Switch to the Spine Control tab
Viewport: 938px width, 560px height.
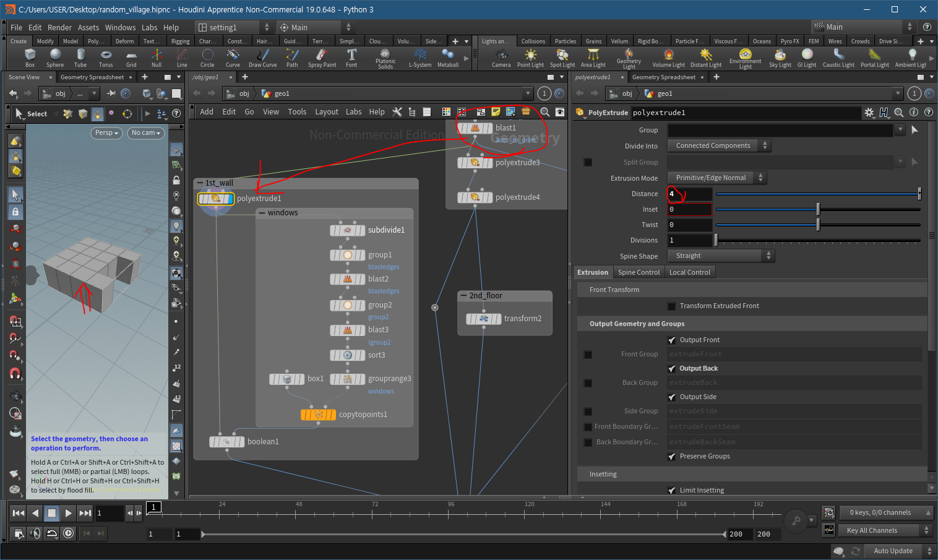[639, 272]
